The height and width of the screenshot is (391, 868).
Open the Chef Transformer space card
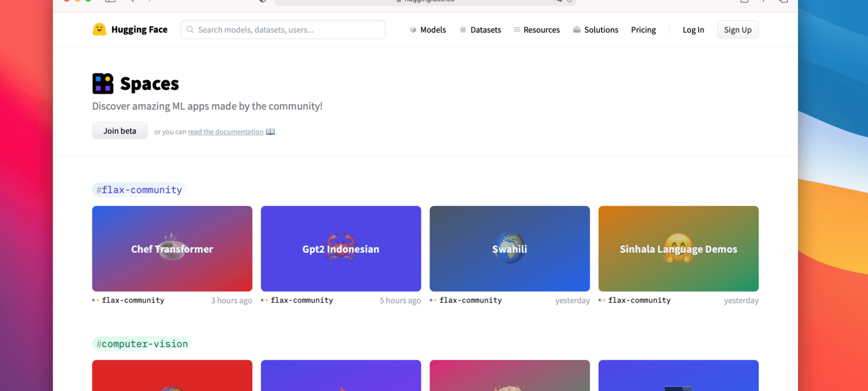coord(172,249)
